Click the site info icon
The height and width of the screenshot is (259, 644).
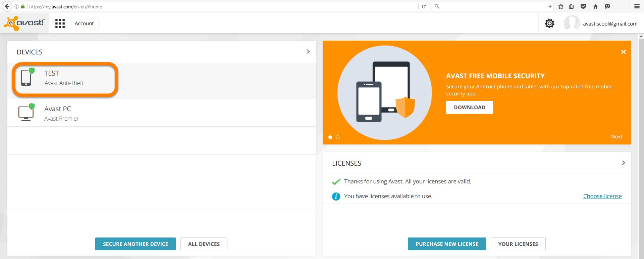coord(16,6)
